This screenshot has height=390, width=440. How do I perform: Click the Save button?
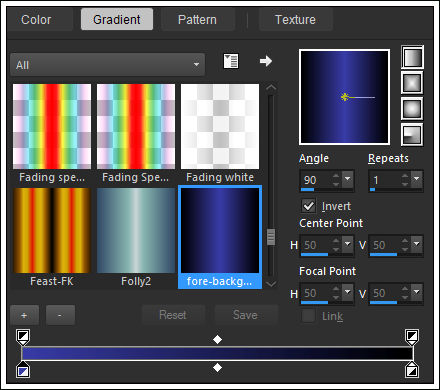coord(246,315)
